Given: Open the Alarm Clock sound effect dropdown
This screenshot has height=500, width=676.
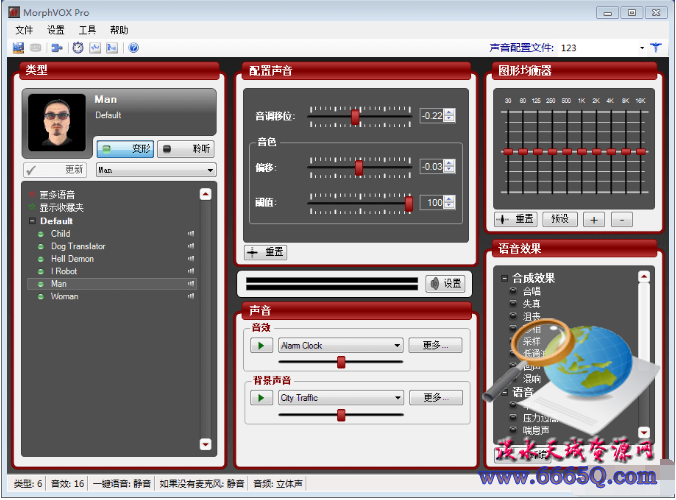Looking at the screenshot, I should [x=397, y=345].
